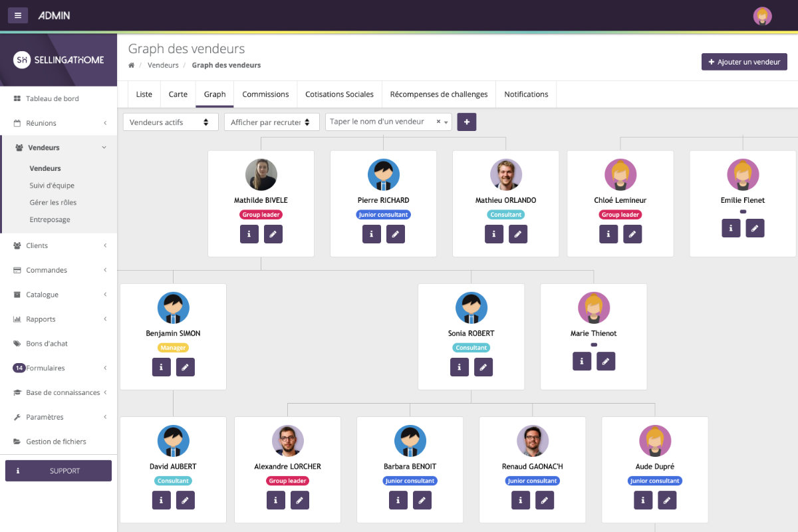The width and height of the screenshot is (798, 532).
Task: Switch to Récompenses de challenges tab
Action: pos(439,94)
